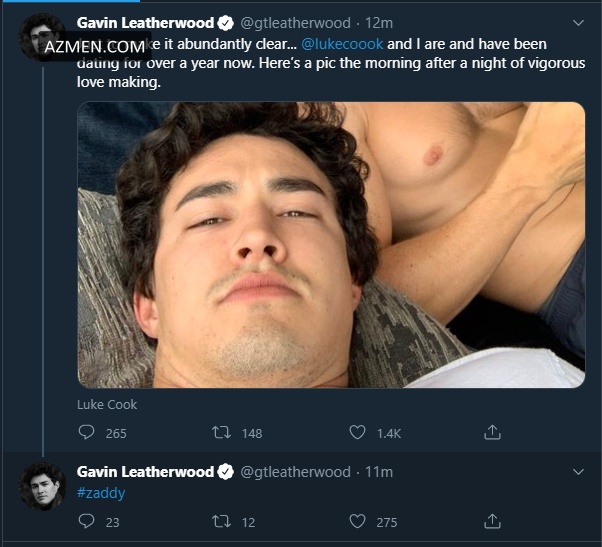Expand the #zaddy tweet's chevron options menu
This screenshot has height=547, width=602.
(578, 470)
